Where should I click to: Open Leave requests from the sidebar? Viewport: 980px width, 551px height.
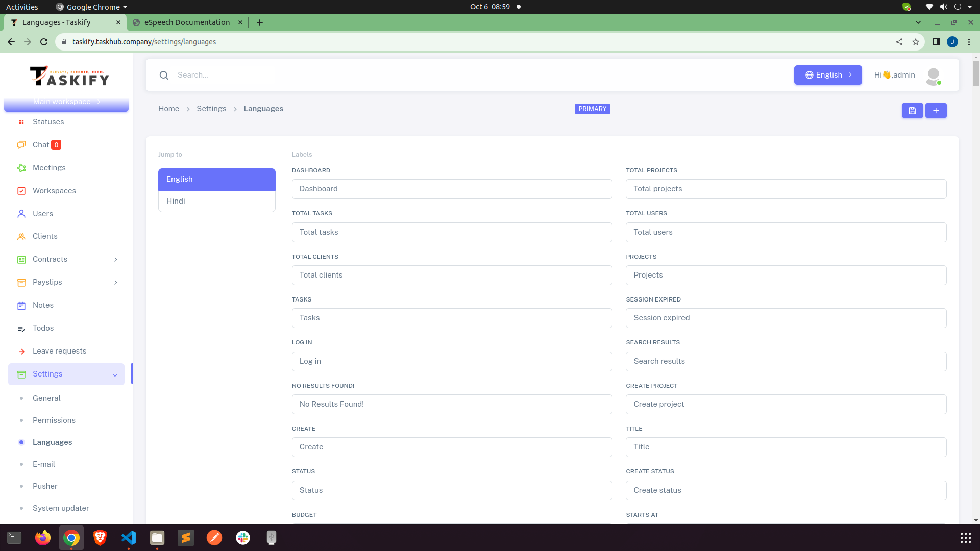tap(59, 351)
